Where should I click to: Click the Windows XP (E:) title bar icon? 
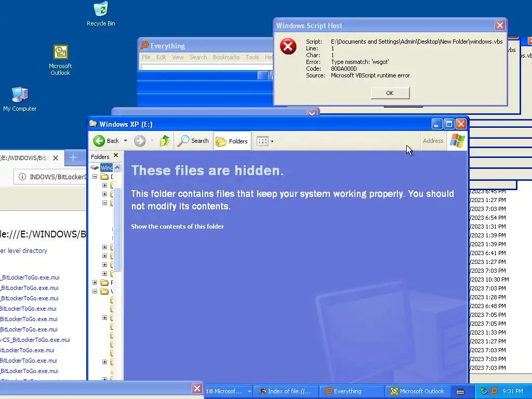94,124
